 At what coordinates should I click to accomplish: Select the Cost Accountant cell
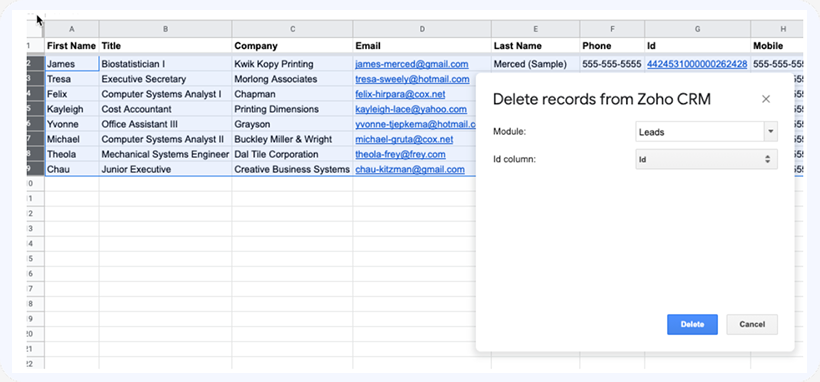click(x=165, y=109)
